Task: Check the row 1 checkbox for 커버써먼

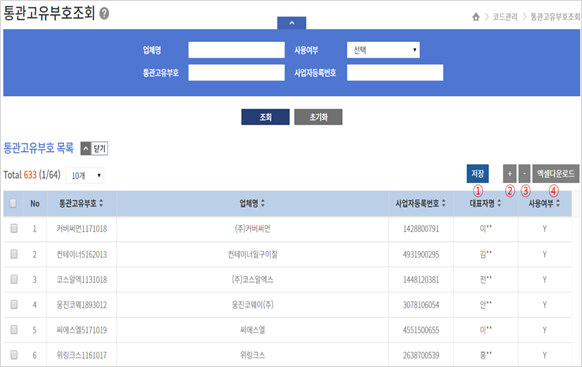Action: (x=14, y=228)
